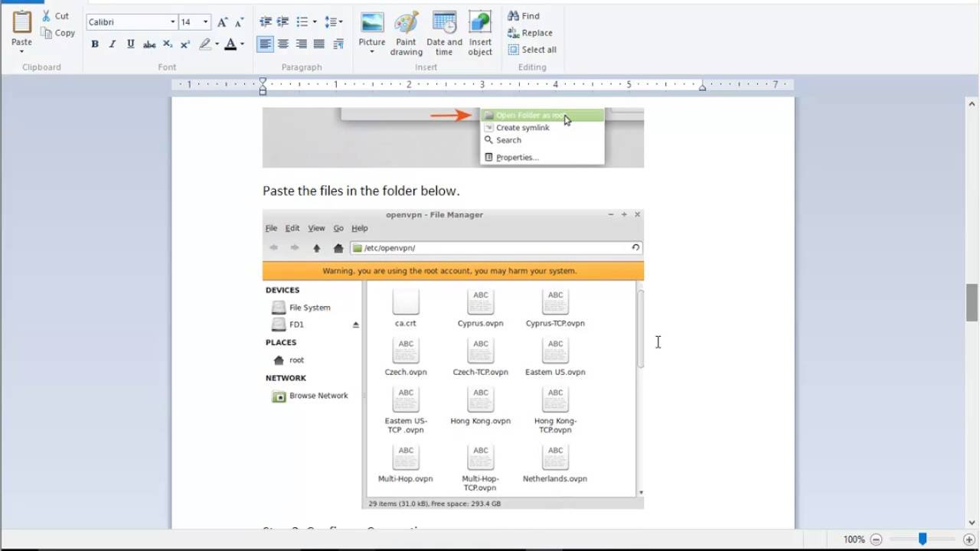Click the Paste clipboard icon
Viewport: 980px width, 551px height.
(21, 22)
